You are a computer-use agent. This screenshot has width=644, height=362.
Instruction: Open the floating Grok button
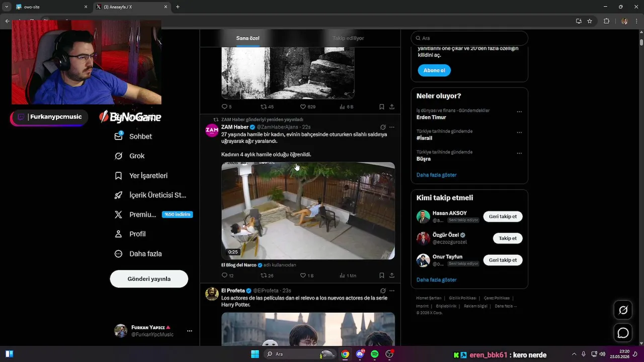pos(623,310)
